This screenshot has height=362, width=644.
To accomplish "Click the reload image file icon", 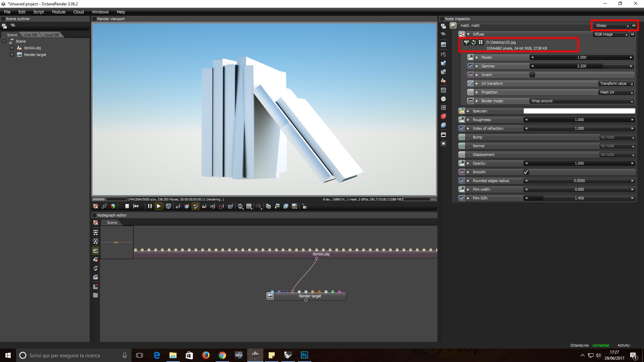I will click(x=473, y=42).
